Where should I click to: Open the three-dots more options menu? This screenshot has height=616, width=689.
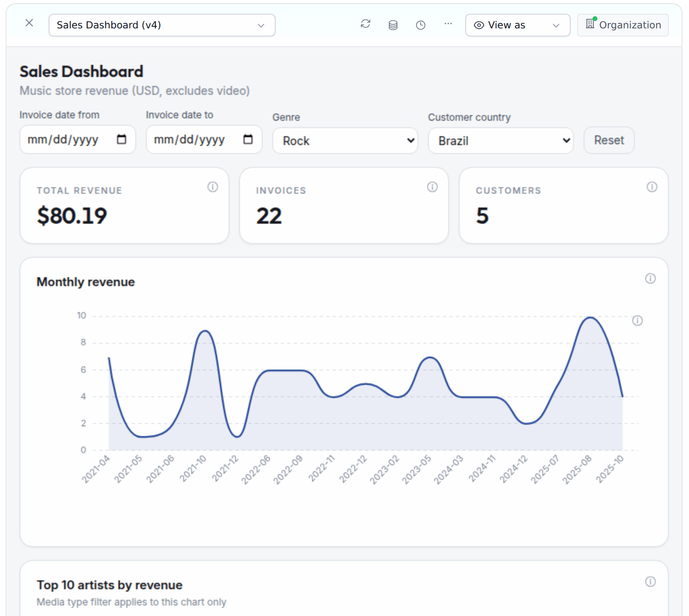point(448,24)
